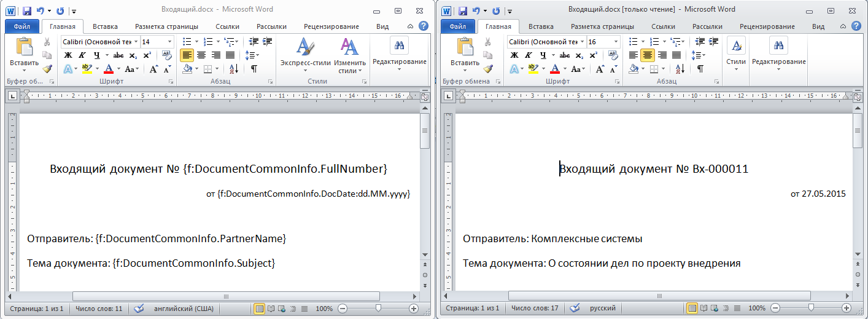Open Calibri font name dropdown in right window

point(581,42)
